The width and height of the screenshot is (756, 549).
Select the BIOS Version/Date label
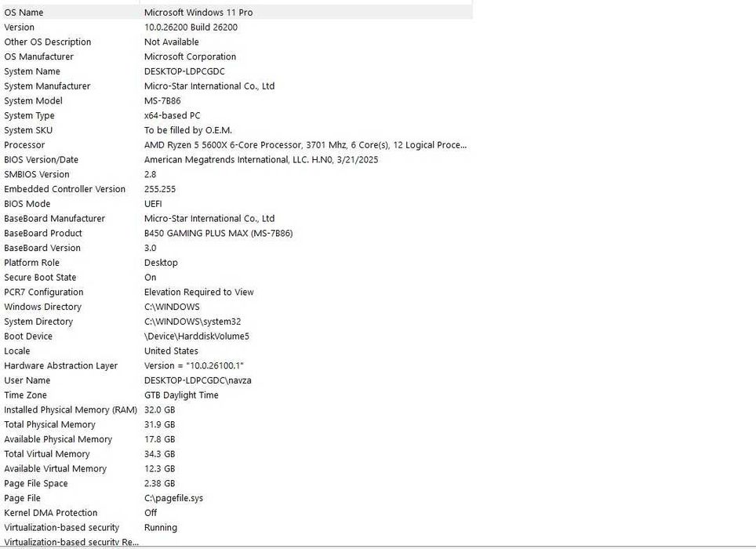click(x=41, y=159)
